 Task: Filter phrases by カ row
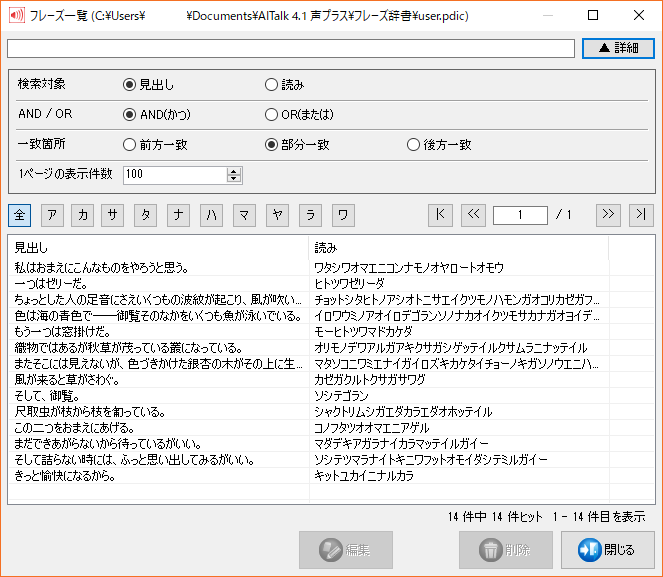pos(82,215)
